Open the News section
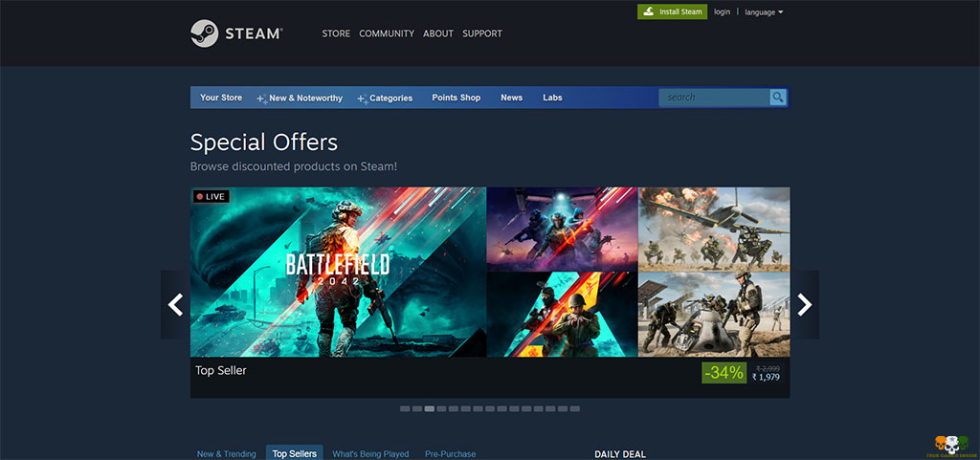This screenshot has width=980, height=460. pyautogui.click(x=511, y=98)
